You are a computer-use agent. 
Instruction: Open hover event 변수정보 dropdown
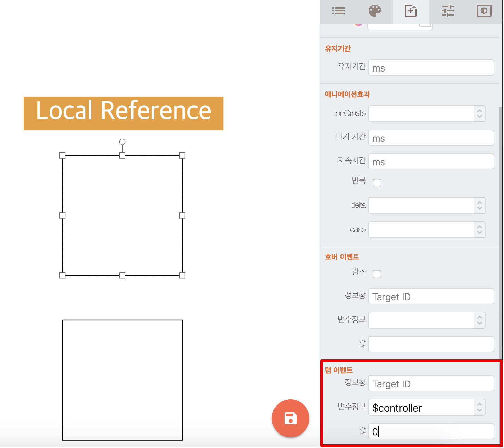(x=427, y=320)
